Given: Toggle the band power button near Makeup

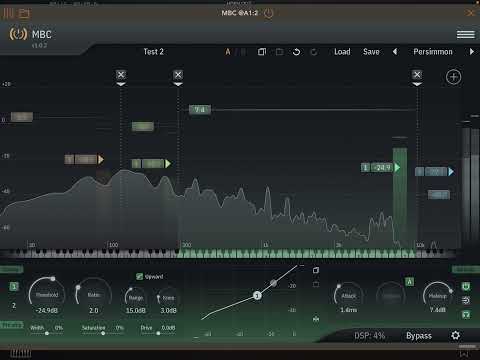Looking at the screenshot, I should pyautogui.click(x=466, y=286).
